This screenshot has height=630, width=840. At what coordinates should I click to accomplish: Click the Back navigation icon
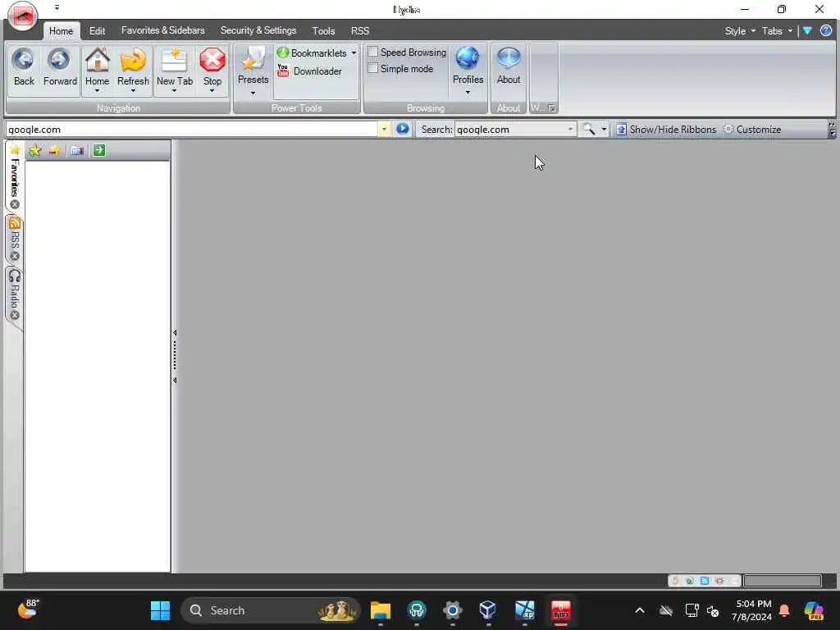[x=24, y=59]
